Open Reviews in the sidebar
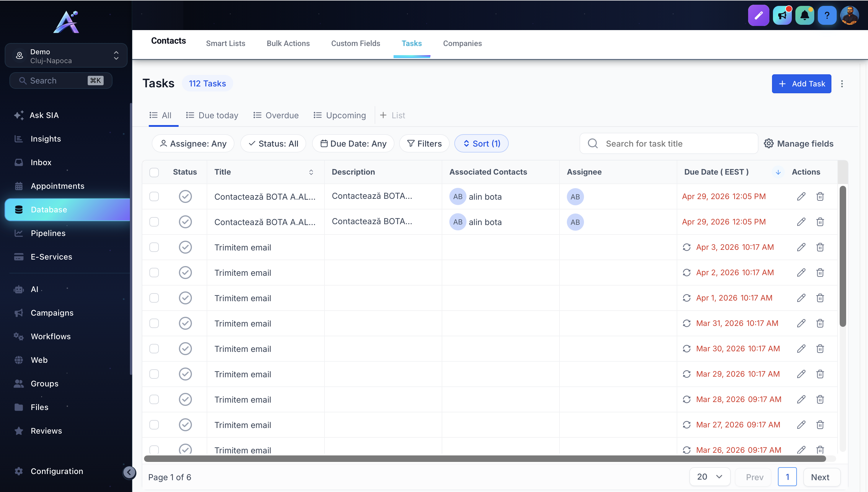The image size is (868, 492). [x=46, y=431]
